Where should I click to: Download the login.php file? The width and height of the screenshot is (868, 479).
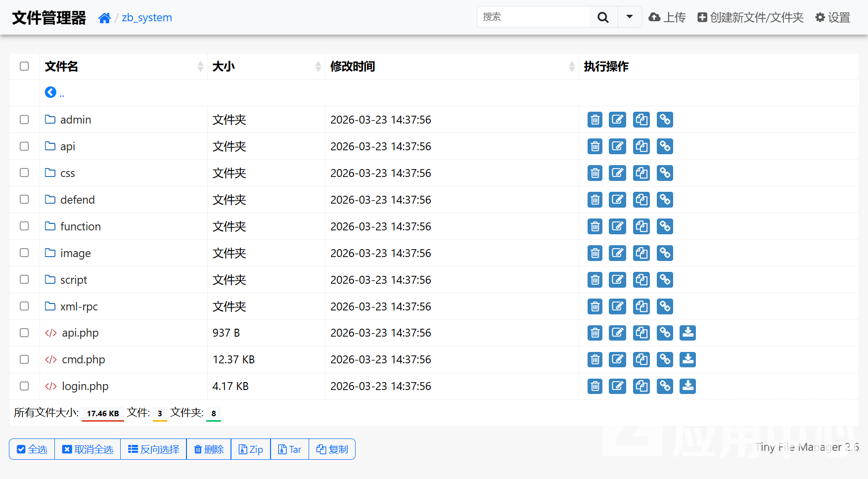687,386
